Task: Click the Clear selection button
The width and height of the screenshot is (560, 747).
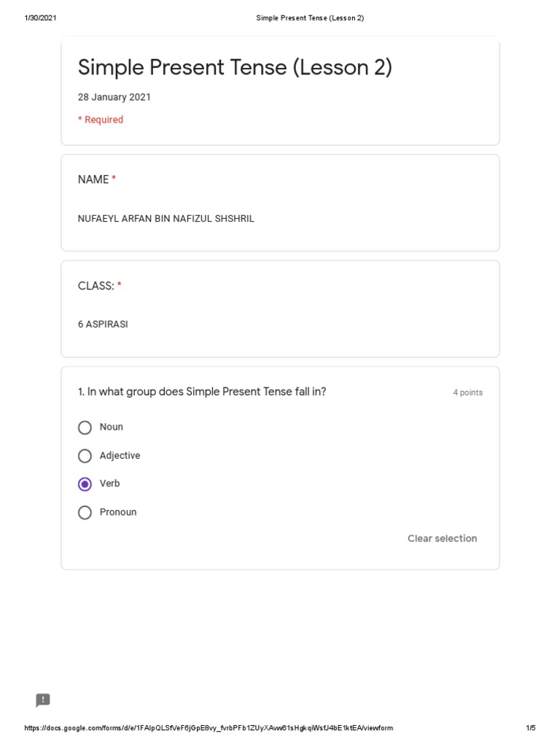Action: tap(442, 538)
